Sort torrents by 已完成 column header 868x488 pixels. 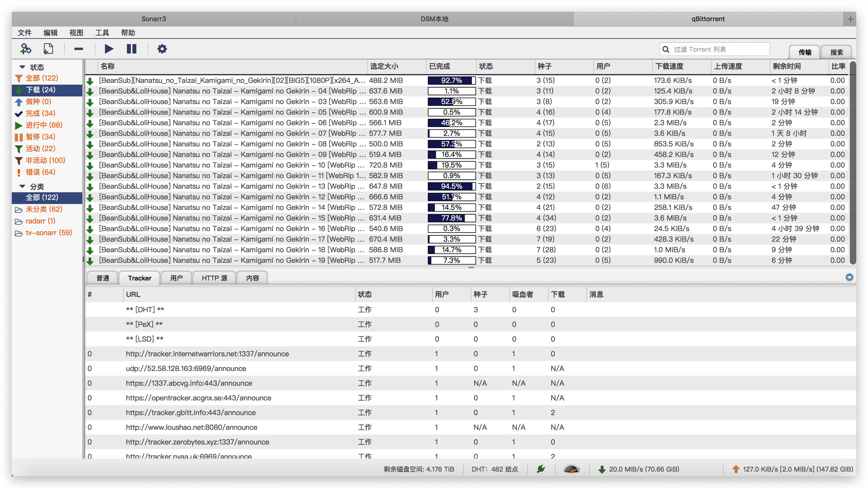coord(451,66)
